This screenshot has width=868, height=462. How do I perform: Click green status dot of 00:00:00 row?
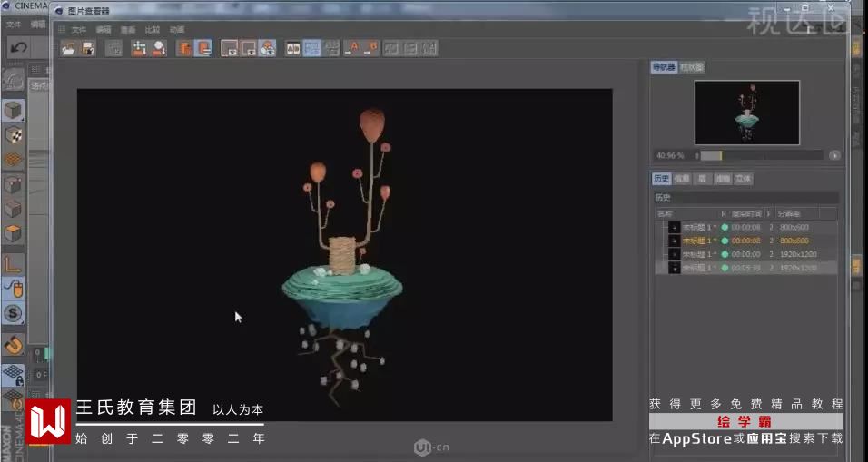tap(725, 254)
